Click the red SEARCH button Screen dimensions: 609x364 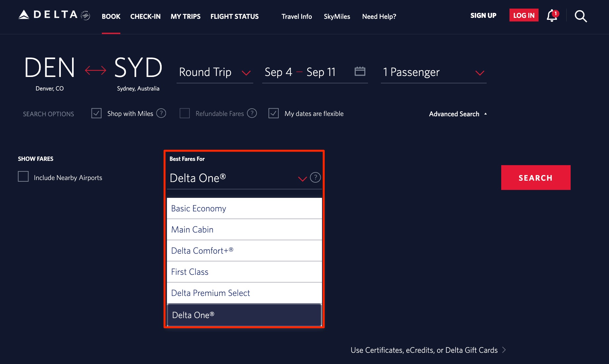point(536,177)
